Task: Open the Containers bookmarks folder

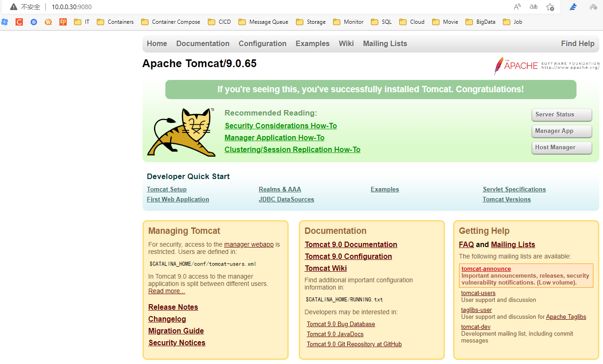Action: [116, 21]
